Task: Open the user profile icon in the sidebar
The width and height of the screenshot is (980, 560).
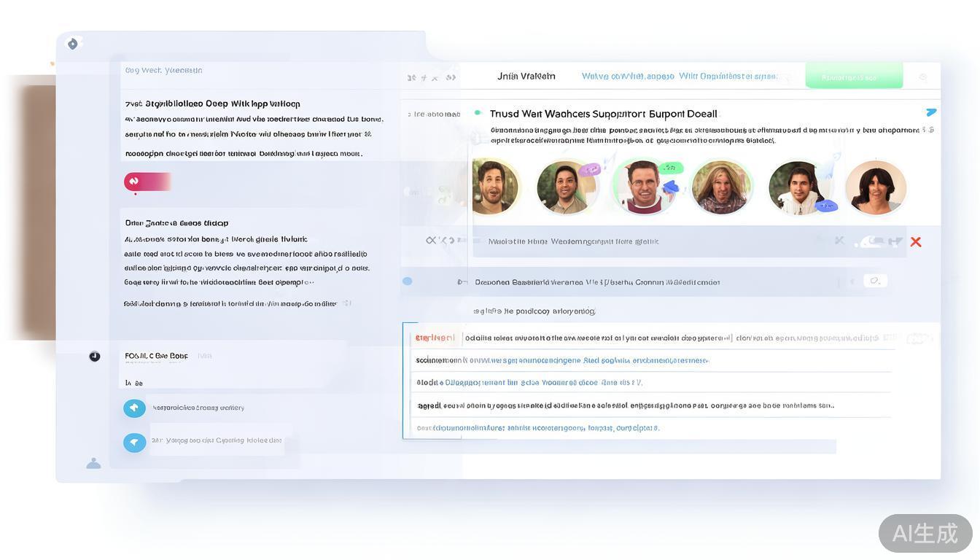Action: [93, 463]
